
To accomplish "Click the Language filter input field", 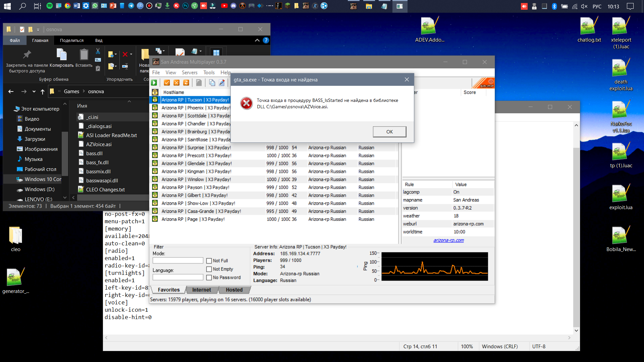I will 178,277.
